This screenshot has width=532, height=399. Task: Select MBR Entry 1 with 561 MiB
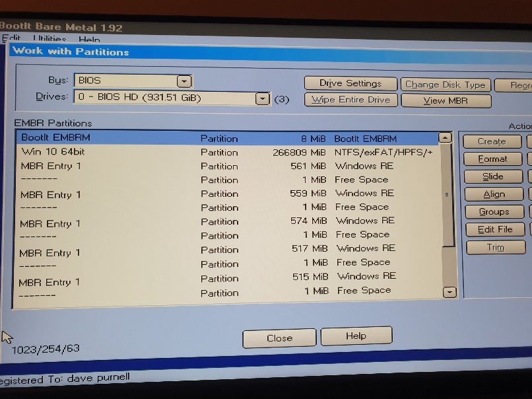(228, 166)
